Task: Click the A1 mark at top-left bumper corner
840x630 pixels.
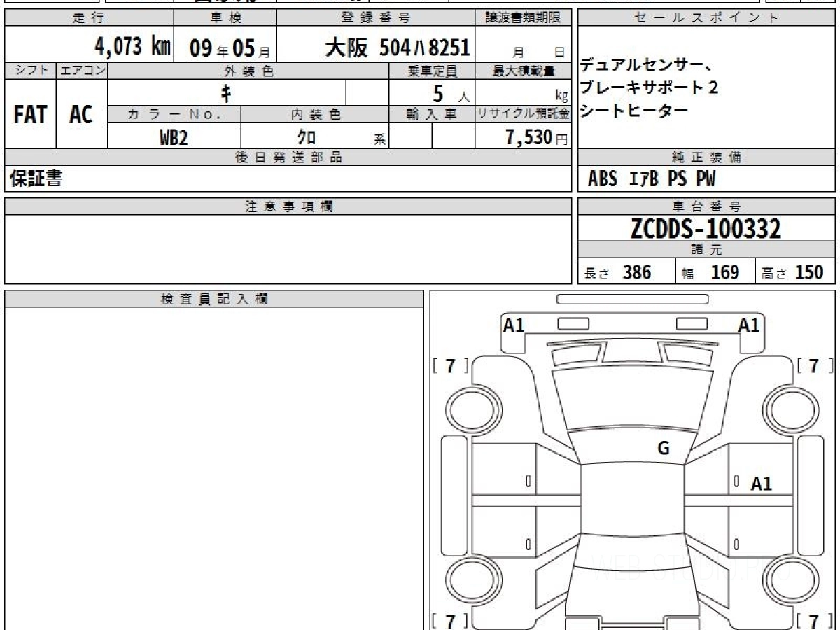Action: click(x=514, y=325)
